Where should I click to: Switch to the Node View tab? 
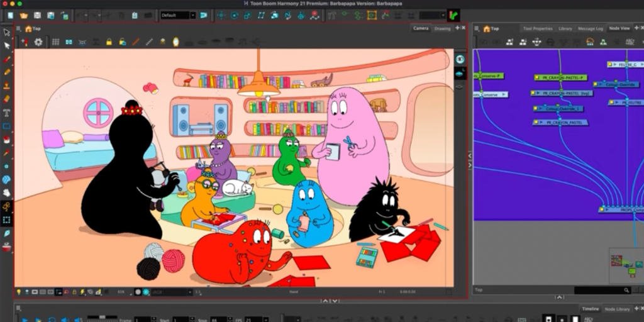619,28
